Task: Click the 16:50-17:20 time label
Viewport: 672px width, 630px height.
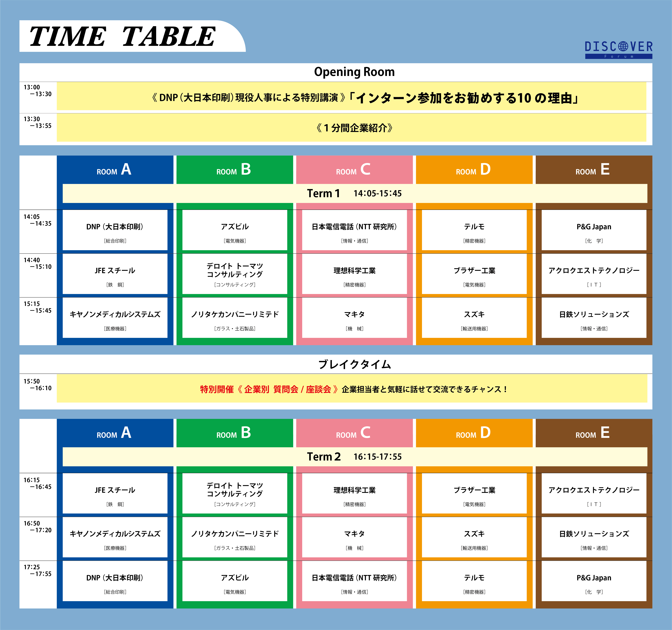Action: (38, 527)
